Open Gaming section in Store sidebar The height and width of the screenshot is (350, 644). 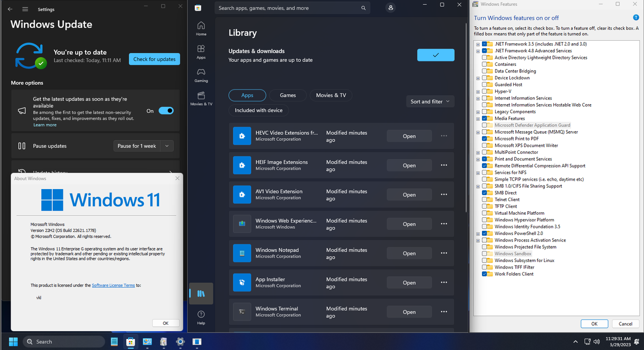click(x=201, y=75)
